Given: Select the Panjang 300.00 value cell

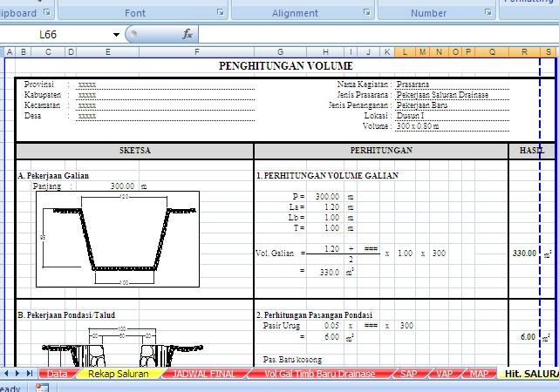Looking at the screenshot, I should 122,186.
